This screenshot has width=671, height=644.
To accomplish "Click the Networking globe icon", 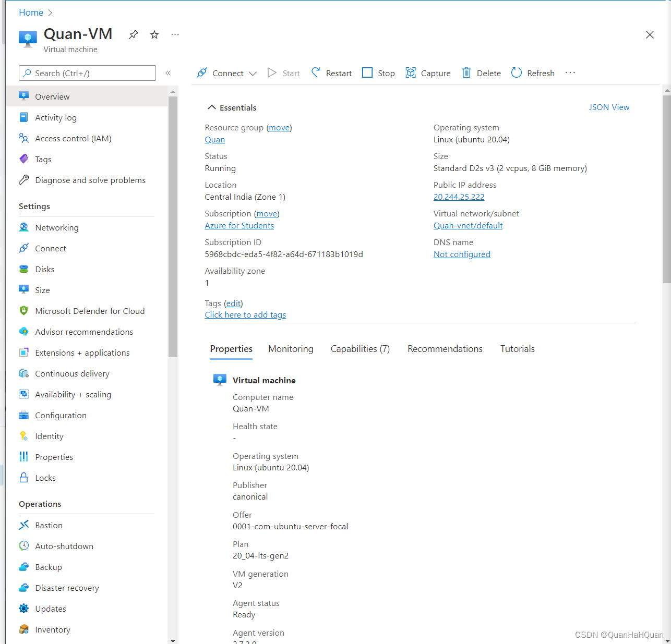I will (23, 227).
